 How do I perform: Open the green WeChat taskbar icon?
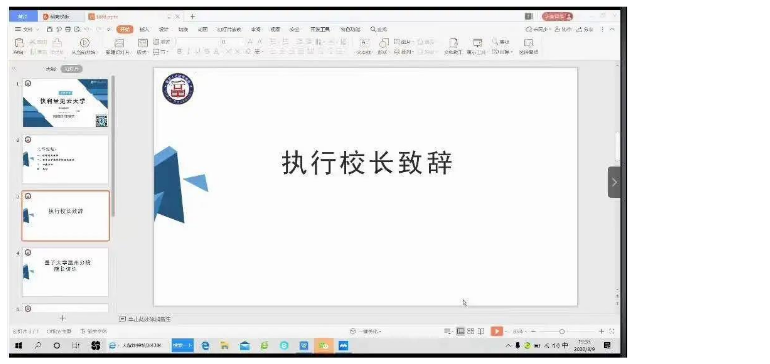point(324,346)
